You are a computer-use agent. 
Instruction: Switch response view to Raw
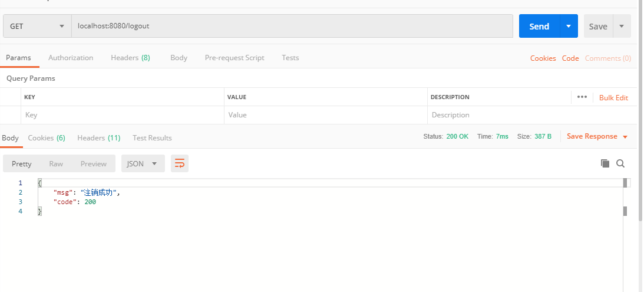56,163
